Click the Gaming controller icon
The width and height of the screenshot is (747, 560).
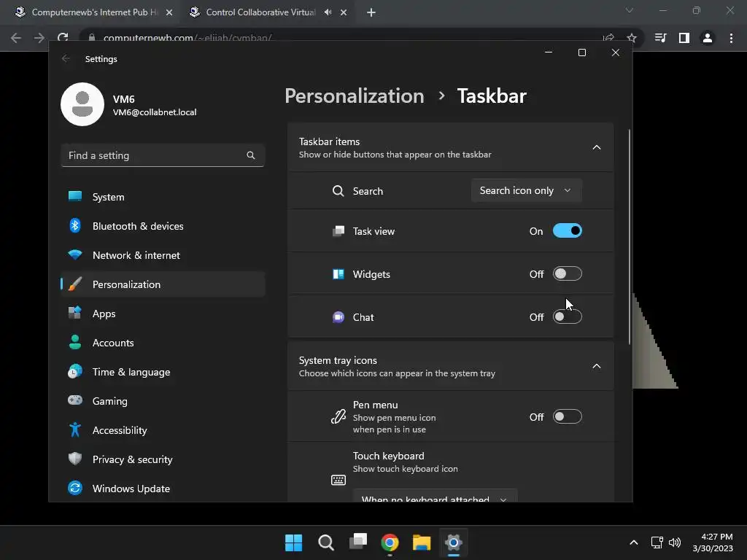click(75, 400)
